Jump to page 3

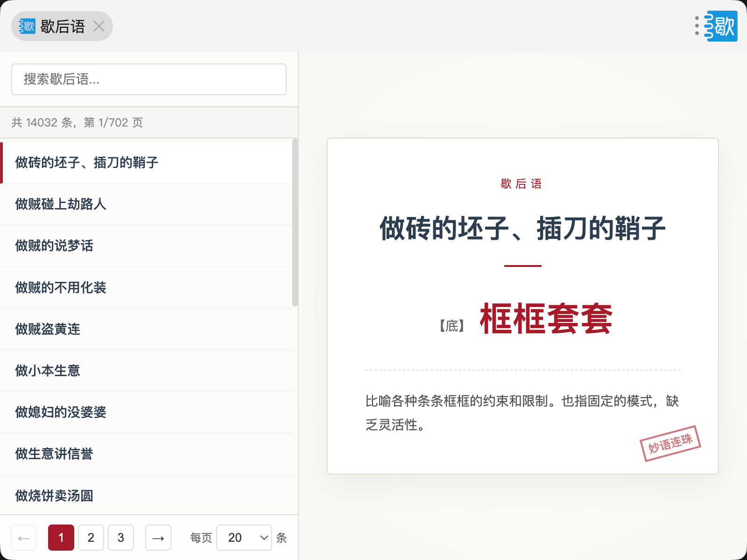[121, 538]
